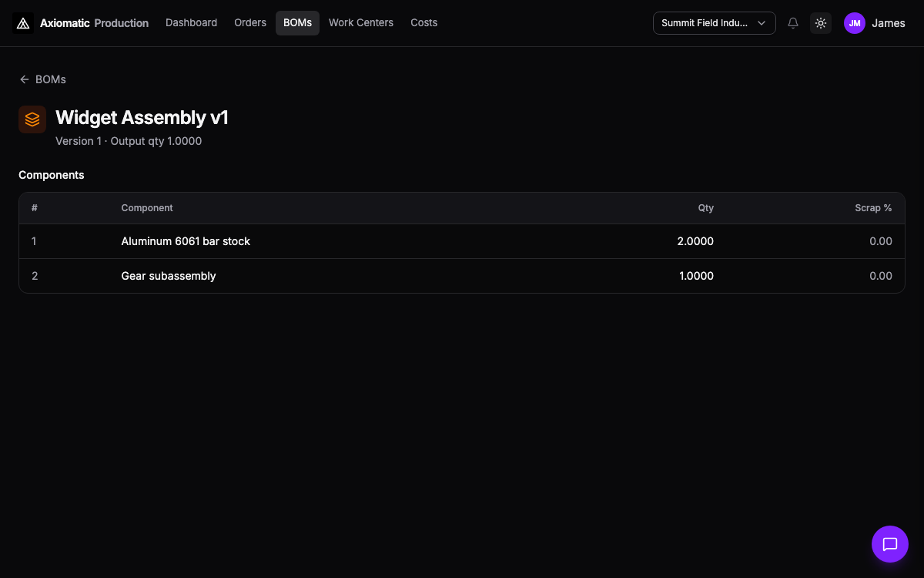Click the JM user avatar

coord(855,23)
